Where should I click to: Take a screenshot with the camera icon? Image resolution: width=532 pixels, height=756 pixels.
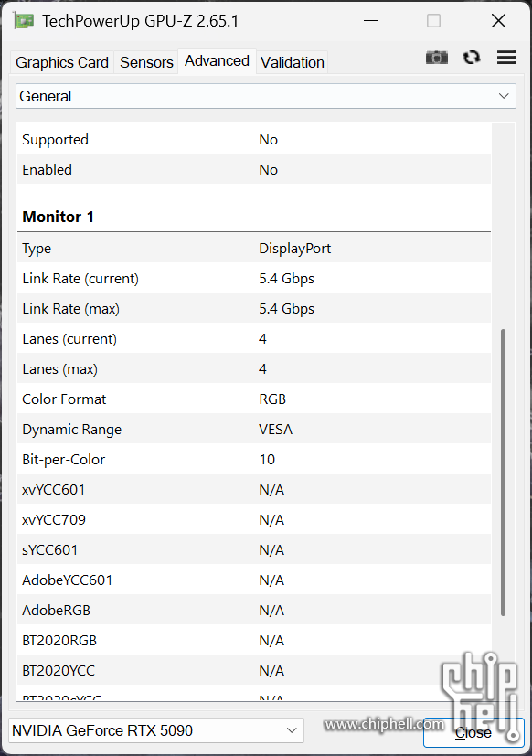tap(437, 58)
